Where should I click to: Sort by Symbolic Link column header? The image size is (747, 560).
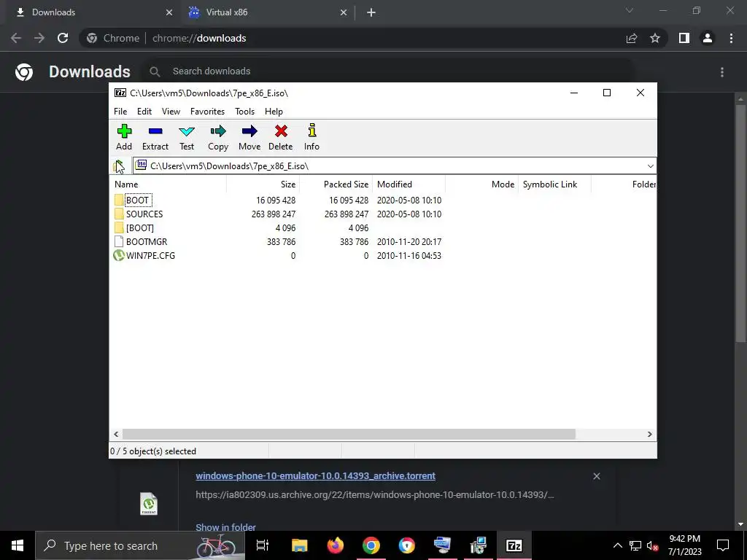554,184
